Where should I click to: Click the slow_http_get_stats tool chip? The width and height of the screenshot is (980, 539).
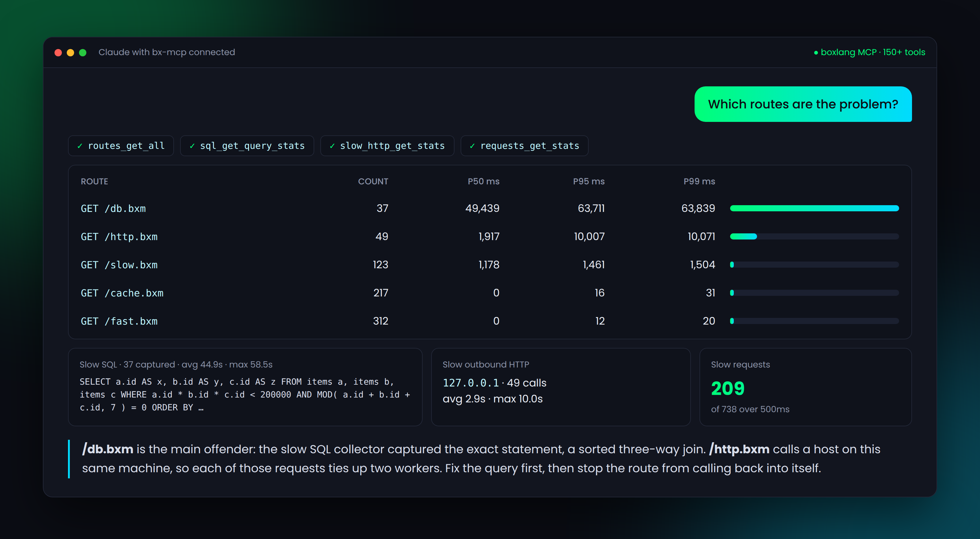(387, 146)
